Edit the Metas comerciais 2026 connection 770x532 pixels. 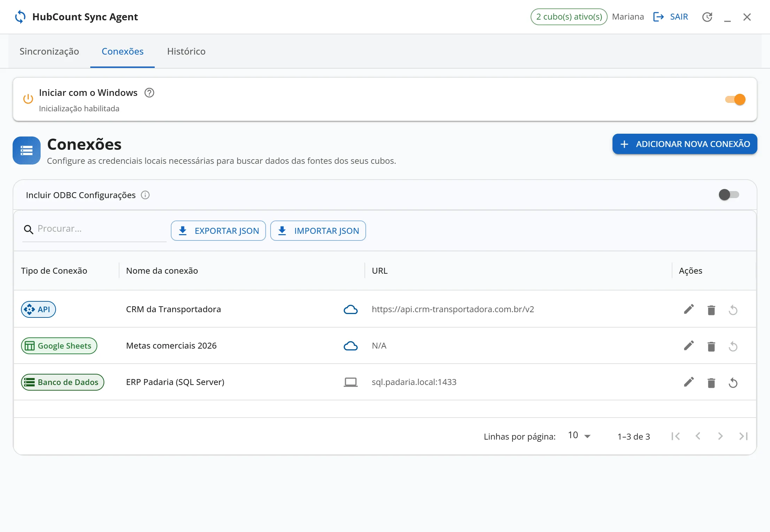coord(689,346)
